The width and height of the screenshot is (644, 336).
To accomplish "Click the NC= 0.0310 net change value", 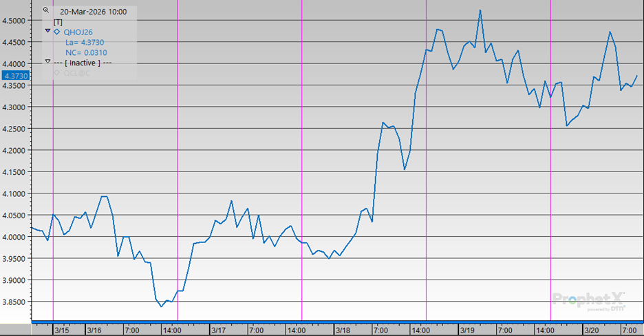I will [x=85, y=52].
